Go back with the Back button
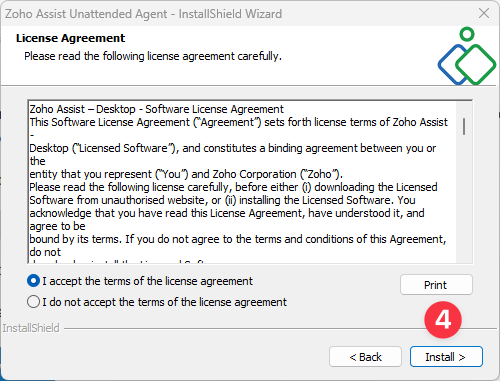This screenshot has height=381, width=500. [x=365, y=357]
